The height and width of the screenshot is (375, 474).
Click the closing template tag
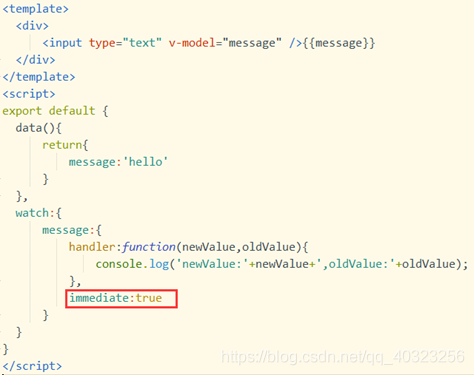click(39, 77)
